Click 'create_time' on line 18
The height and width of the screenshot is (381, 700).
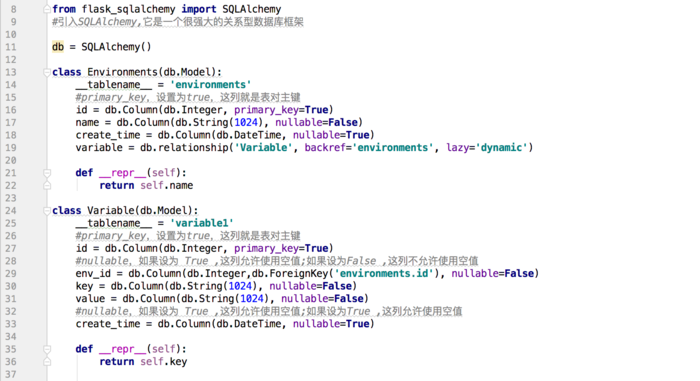tap(108, 135)
